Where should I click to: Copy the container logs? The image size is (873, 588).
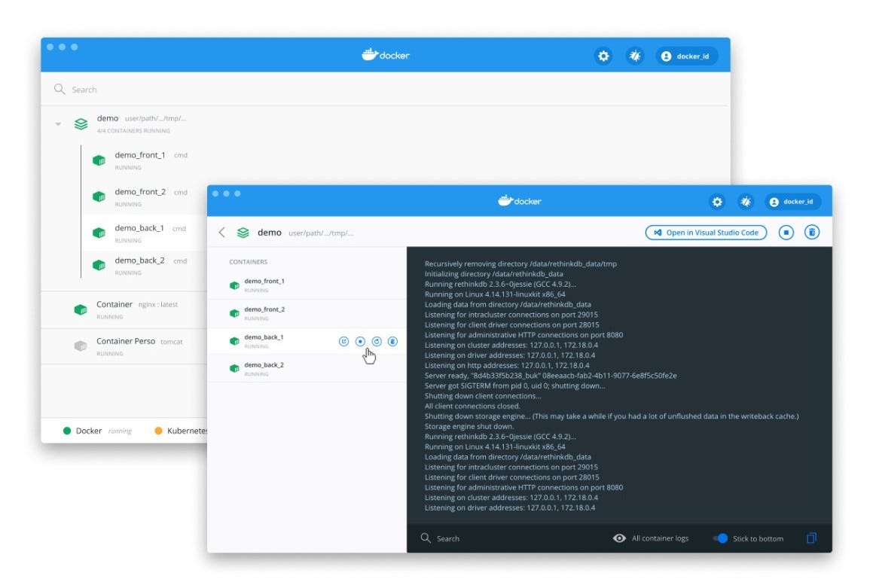810,538
